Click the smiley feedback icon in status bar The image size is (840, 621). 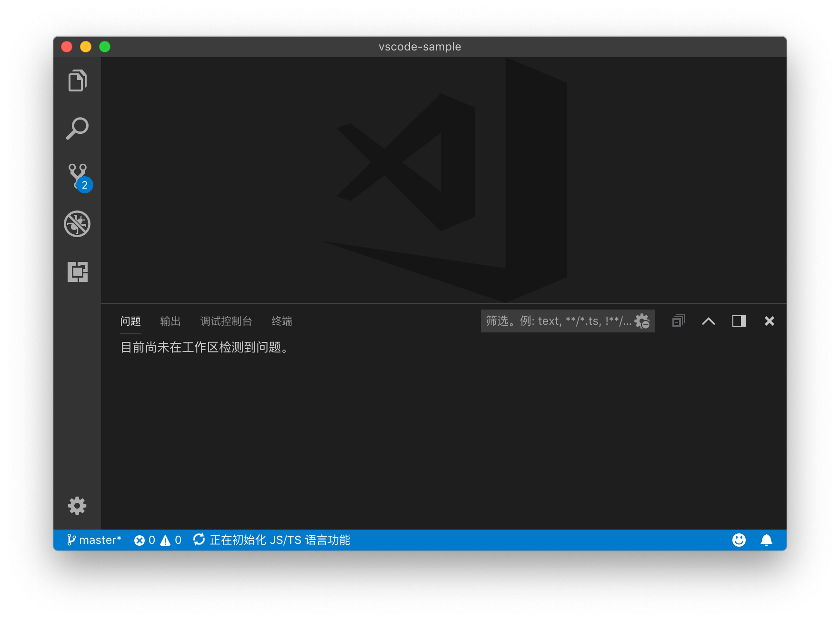pos(739,540)
